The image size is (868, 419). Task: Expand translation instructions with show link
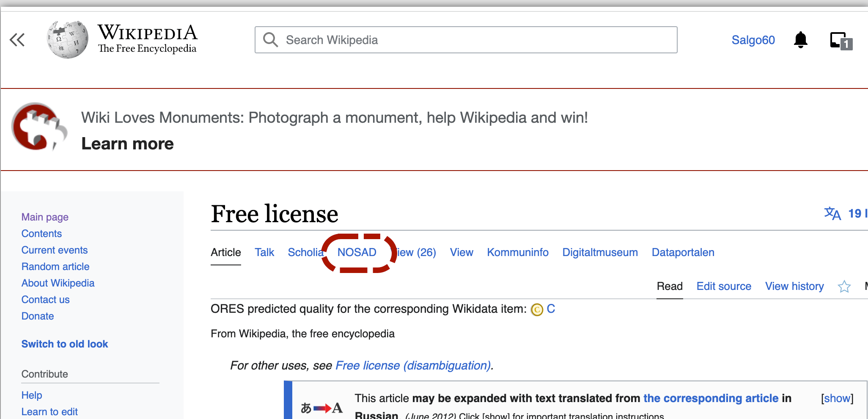837,398
